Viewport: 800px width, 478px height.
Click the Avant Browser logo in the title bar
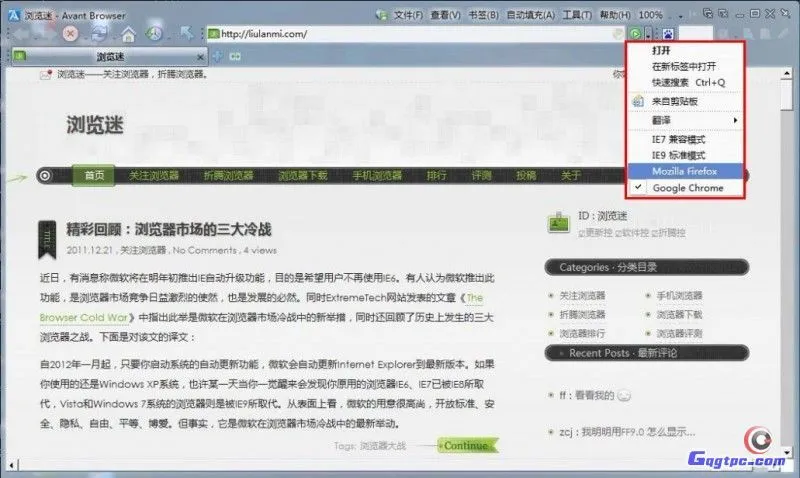[x=14, y=15]
